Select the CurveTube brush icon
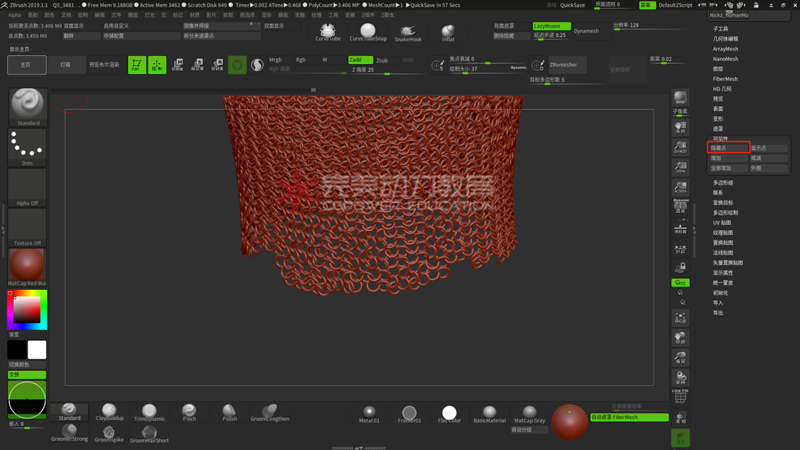 327,31
